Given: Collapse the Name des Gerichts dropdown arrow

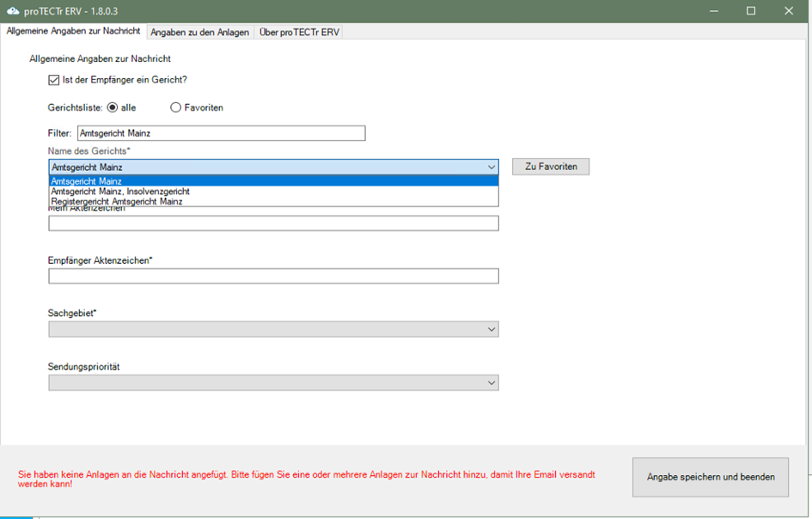Looking at the screenshot, I should point(491,168).
